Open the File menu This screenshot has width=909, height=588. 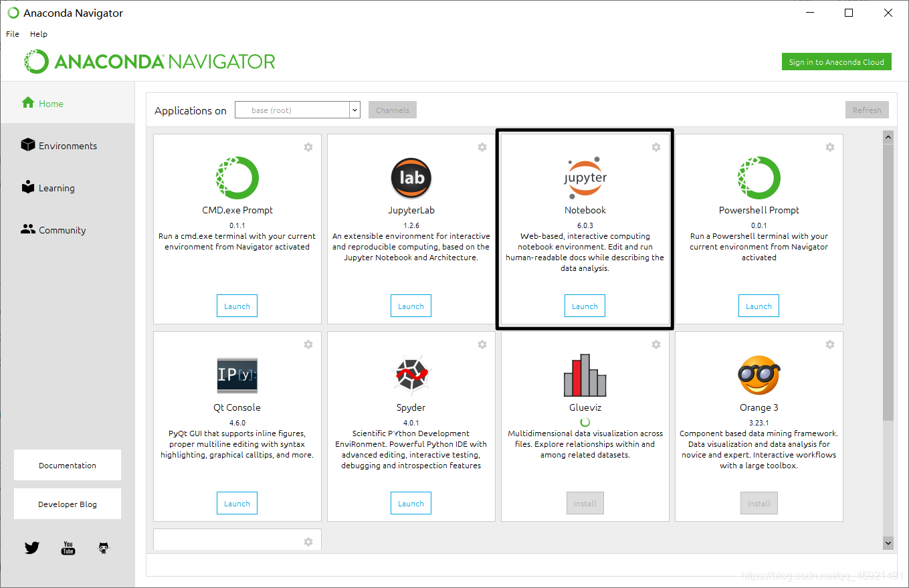[13, 33]
